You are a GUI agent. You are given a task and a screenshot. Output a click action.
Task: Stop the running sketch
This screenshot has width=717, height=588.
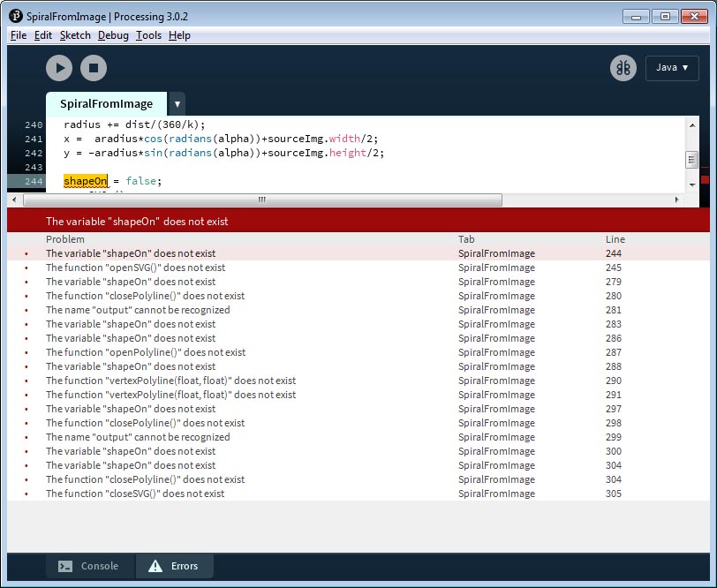[94, 68]
